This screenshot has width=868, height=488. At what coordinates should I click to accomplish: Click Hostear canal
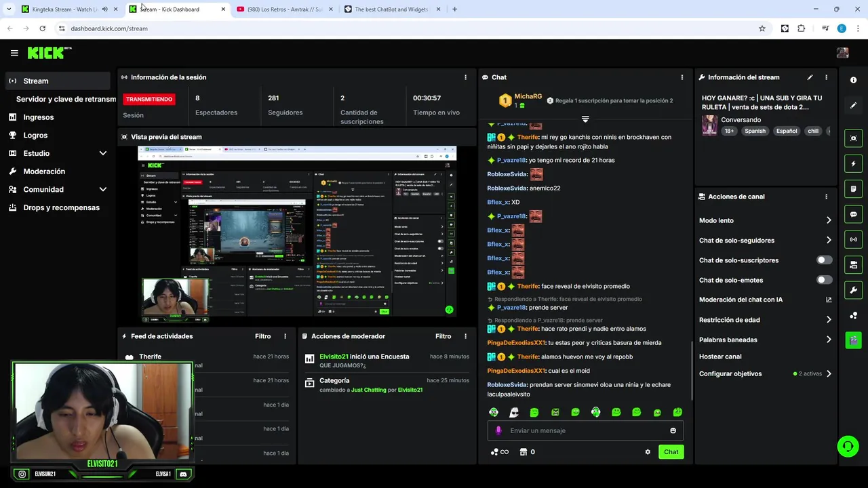pyautogui.click(x=720, y=357)
